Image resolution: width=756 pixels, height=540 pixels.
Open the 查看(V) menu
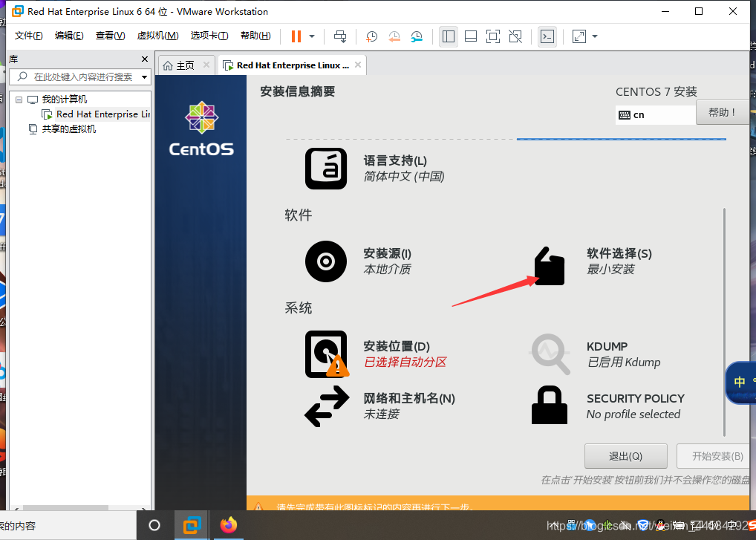point(110,36)
